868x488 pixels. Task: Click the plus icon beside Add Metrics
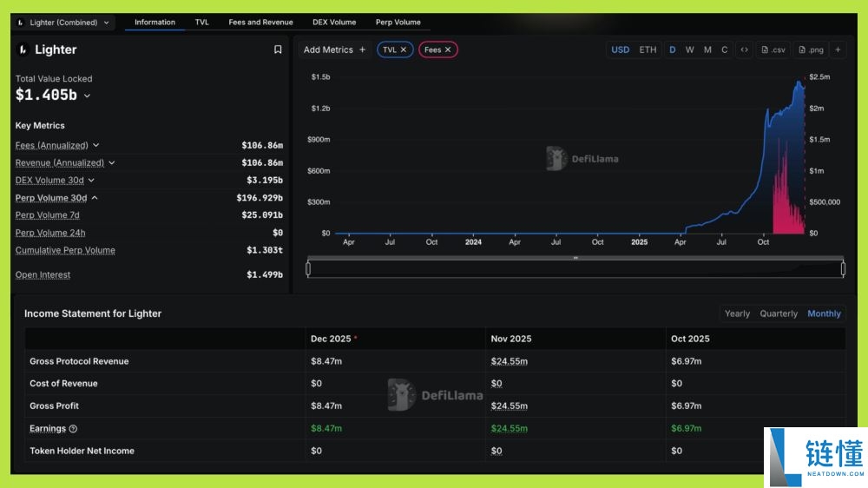[363, 49]
